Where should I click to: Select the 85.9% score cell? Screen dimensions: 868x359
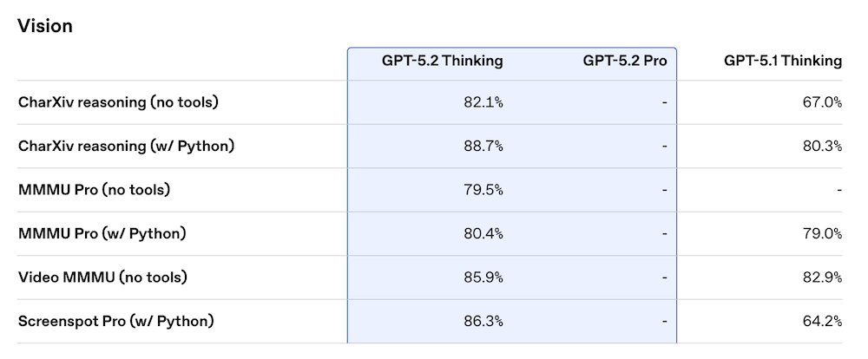(x=483, y=277)
